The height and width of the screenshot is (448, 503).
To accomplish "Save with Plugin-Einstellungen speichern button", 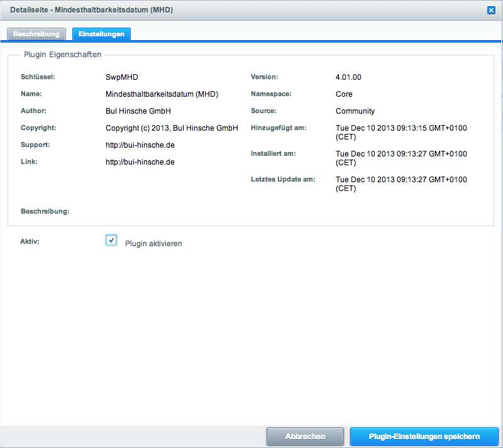I will [x=424, y=437].
